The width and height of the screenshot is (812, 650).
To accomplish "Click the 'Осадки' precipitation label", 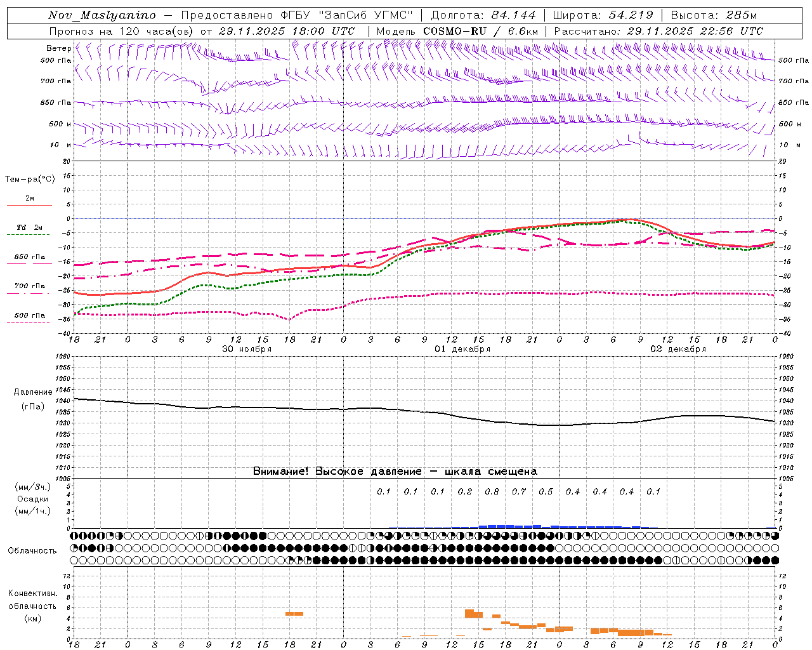I will pos(32,499).
